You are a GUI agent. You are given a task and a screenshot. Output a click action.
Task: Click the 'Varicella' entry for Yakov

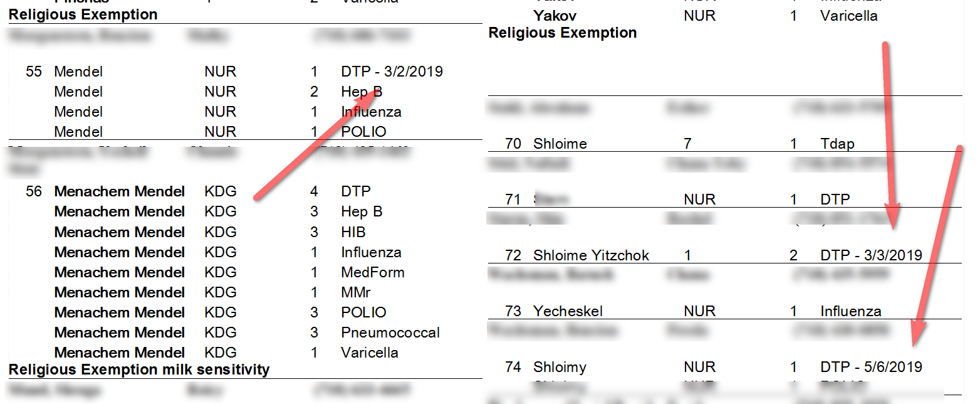848,16
